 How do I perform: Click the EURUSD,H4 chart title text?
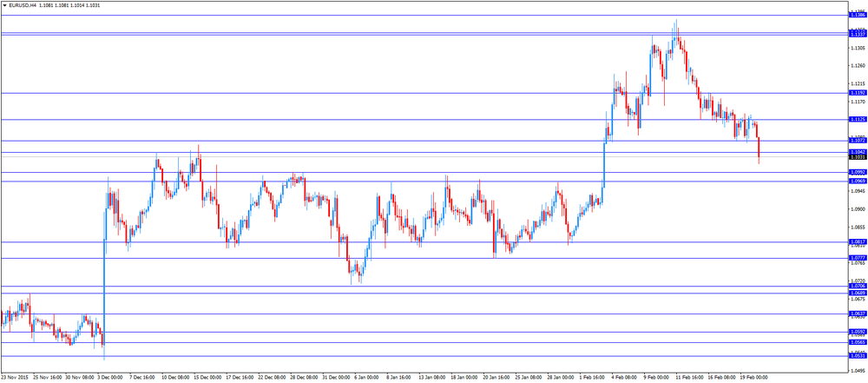click(23, 4)
